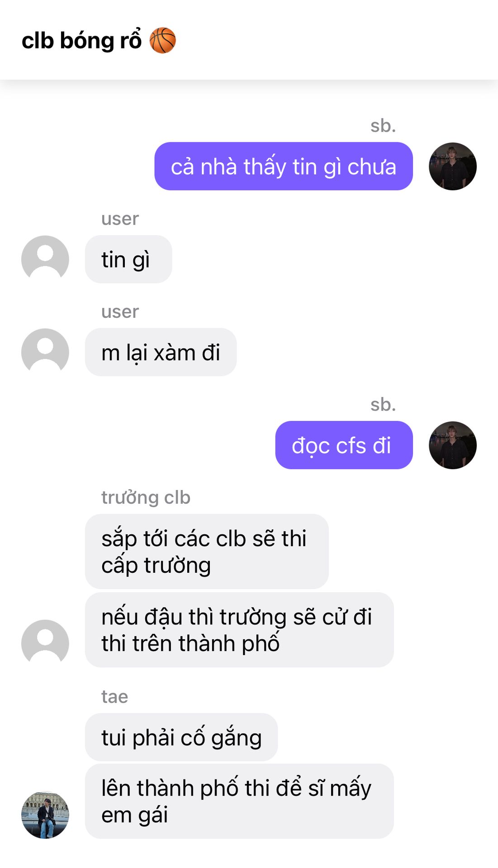
Task: Tap trưởng clb's default avatar icon
Action: coord(45,643)
